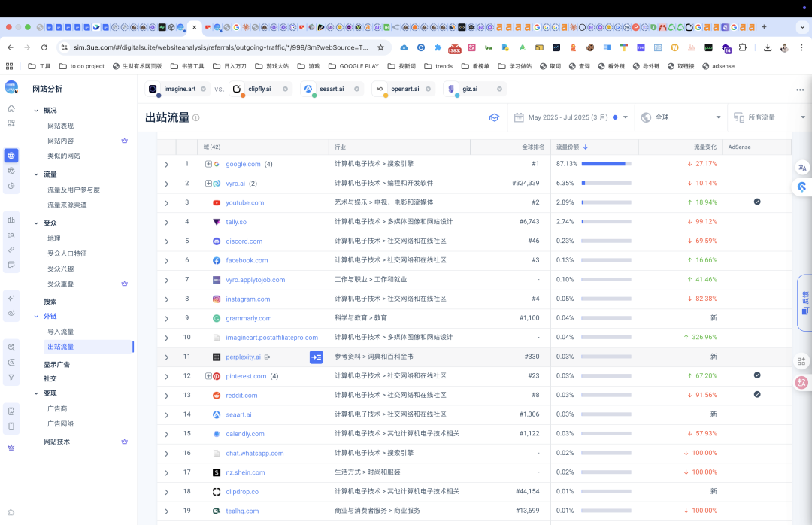Expand row 4 tally.so chevron

click(x=166, y=223)
